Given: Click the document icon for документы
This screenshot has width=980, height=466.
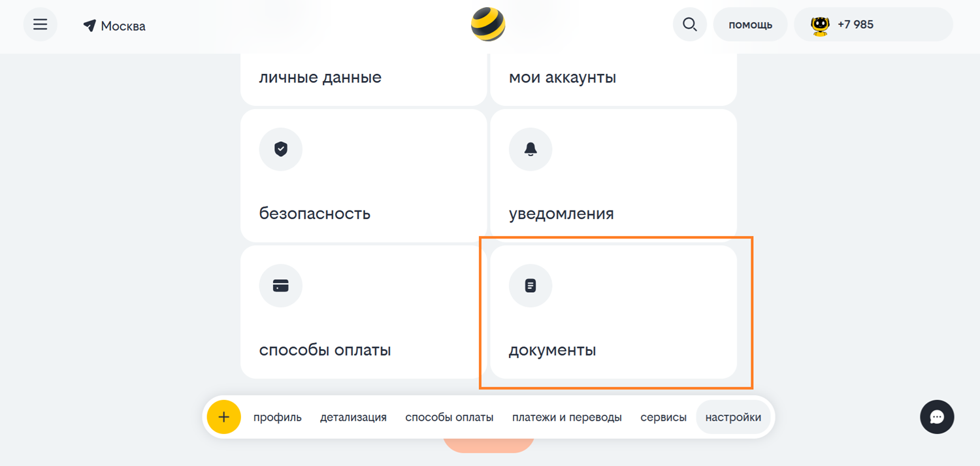Looking at the screenshot, I should tap(531, 286).
